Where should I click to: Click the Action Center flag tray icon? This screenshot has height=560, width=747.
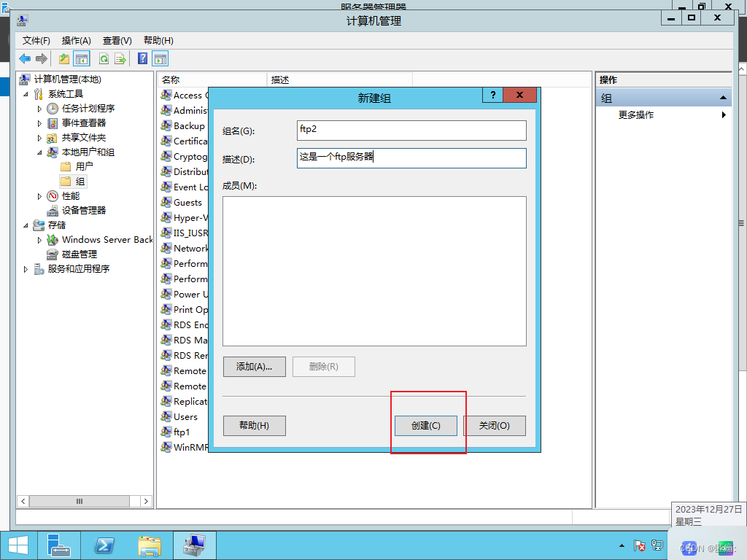[639, 545]
